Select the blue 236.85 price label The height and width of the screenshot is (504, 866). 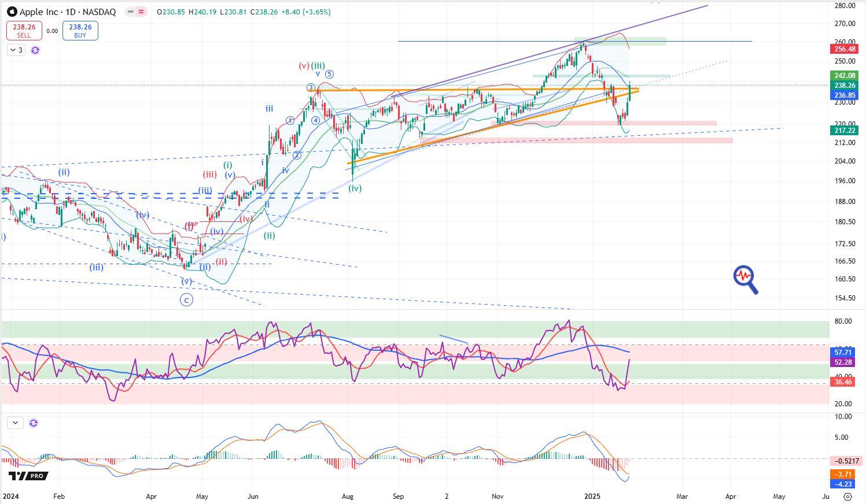845,95
